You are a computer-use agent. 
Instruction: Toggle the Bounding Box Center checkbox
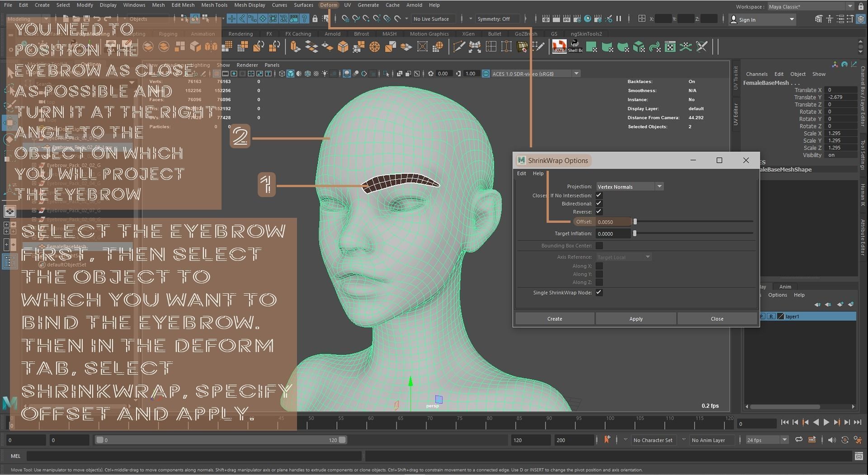[x=599, y=245]
